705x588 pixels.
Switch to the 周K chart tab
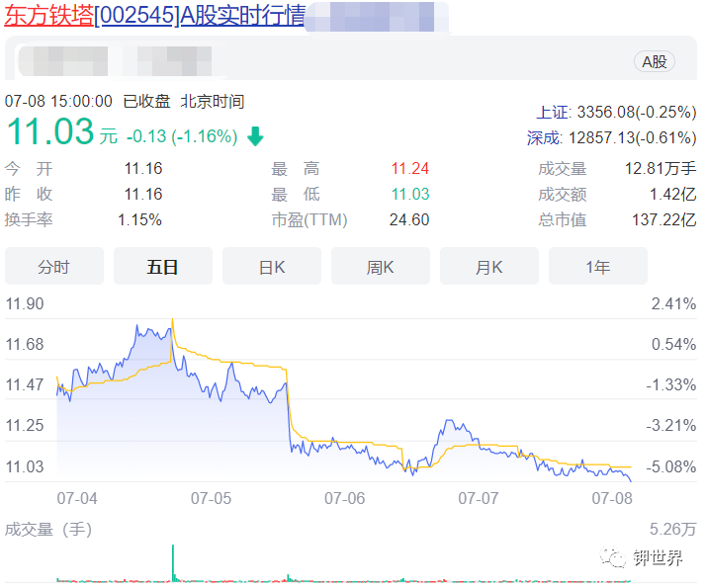[x=381, y=267]
